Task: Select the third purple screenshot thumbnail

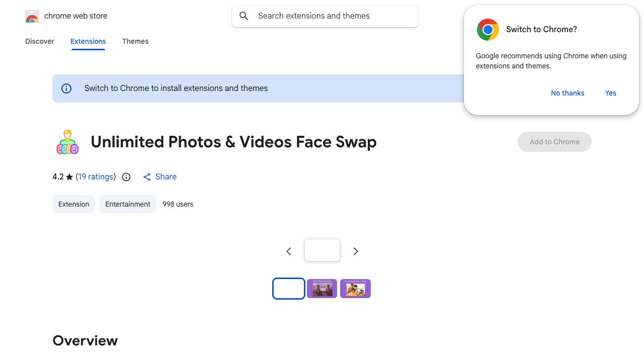Action: point(355,289)
